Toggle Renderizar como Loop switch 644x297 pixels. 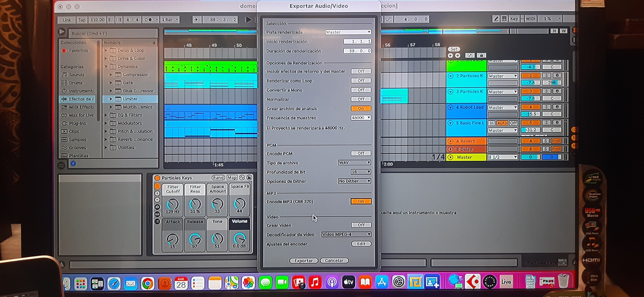[x=361, y=81]
